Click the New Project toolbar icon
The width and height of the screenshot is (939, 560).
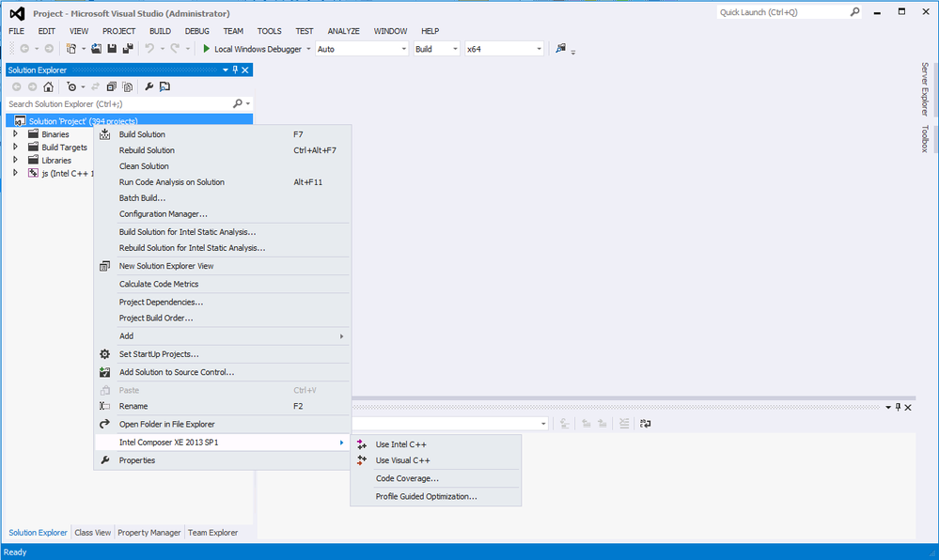(x=71, y=49)
